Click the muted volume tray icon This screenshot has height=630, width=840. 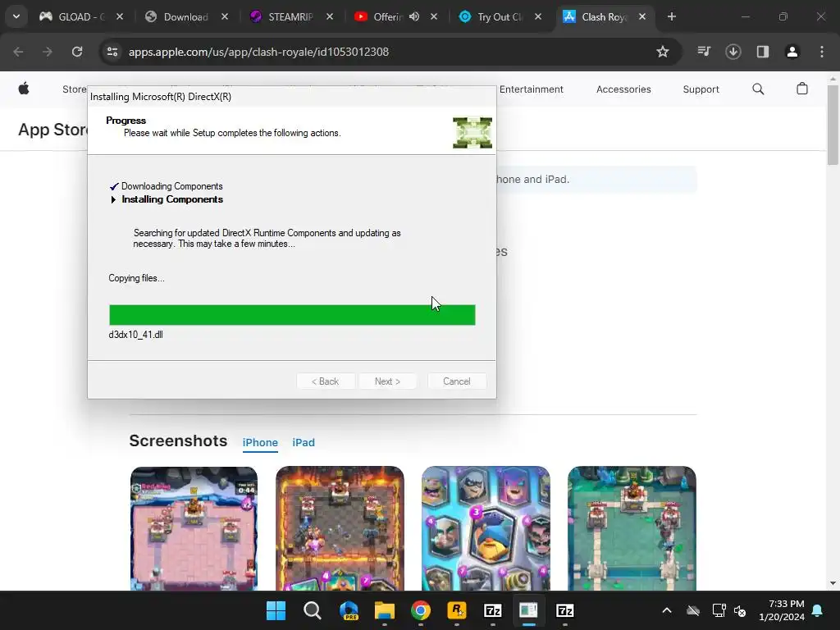pyautogui.click(x=741, y=610)
